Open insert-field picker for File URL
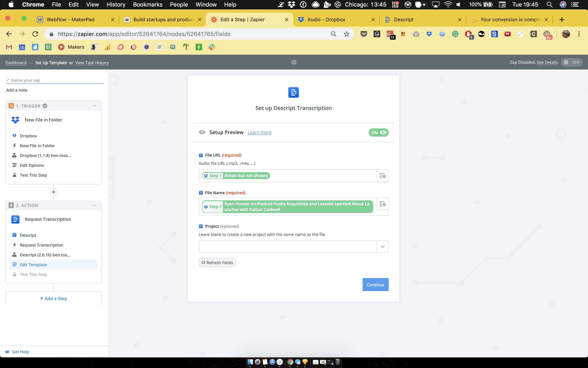This screenshot has height=368, width=588. coord(382,176)
